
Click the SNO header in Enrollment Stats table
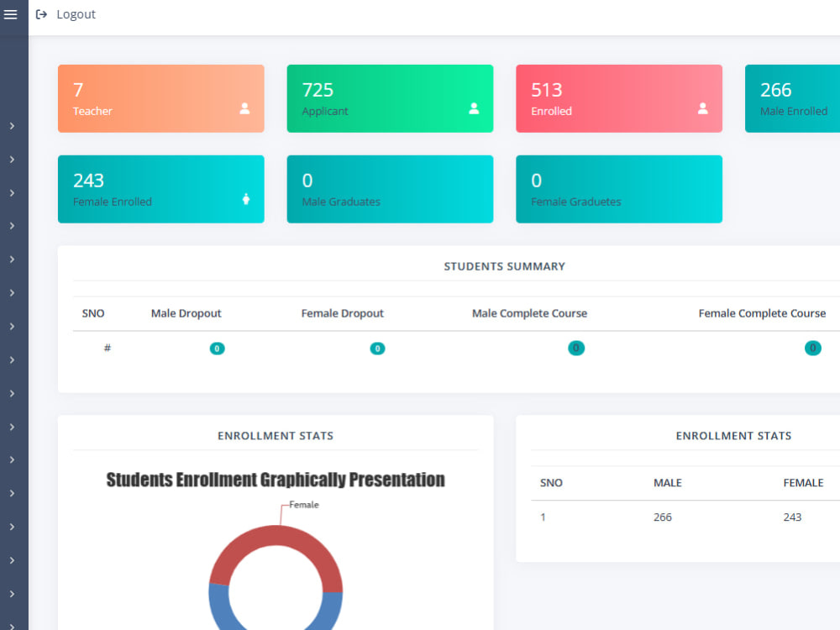pos(551,483)
